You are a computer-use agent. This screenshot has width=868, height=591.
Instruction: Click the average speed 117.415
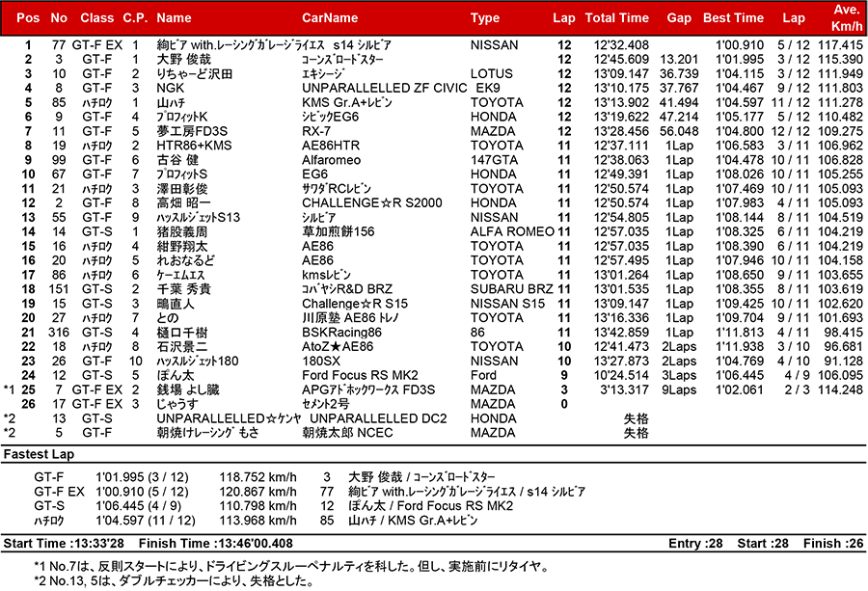click(x=840, y=44)
